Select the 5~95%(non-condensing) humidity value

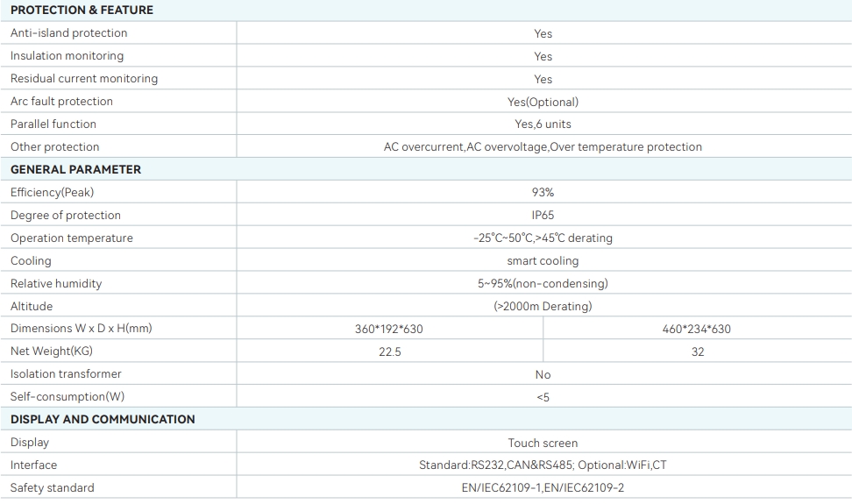point(543,284)
